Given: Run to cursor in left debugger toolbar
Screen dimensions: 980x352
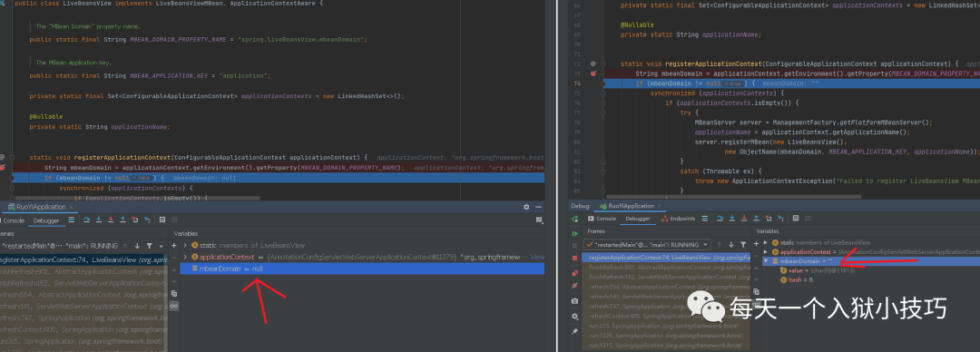Looking at the screenshot, I should pos(148,220).
